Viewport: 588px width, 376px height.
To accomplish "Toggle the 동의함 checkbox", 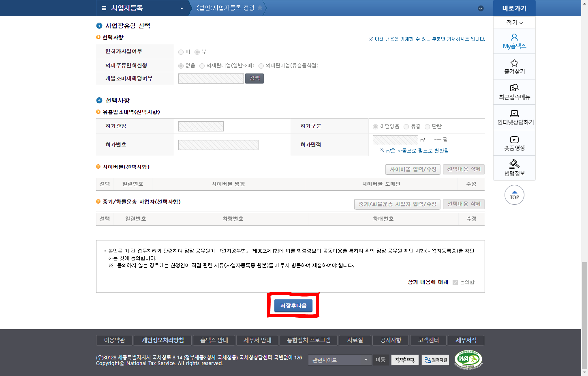I will 455,282.
